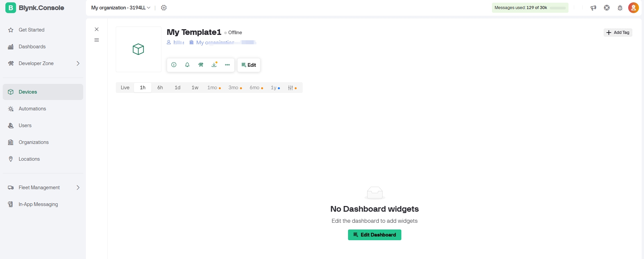
Task: Click the Add Tag button
Action: 618,33
